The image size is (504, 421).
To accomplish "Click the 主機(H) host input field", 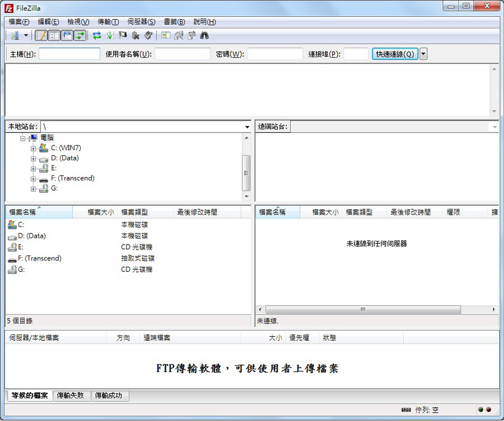I will 69,54.
